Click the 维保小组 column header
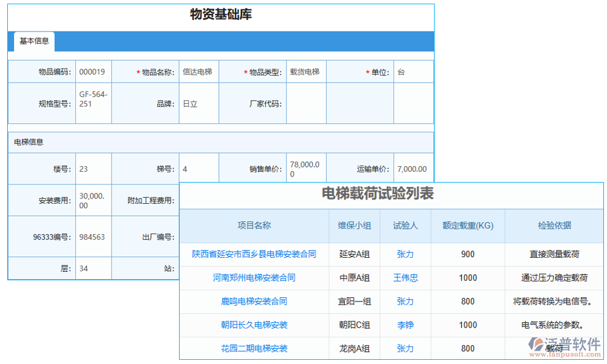 tap(354, 226)
